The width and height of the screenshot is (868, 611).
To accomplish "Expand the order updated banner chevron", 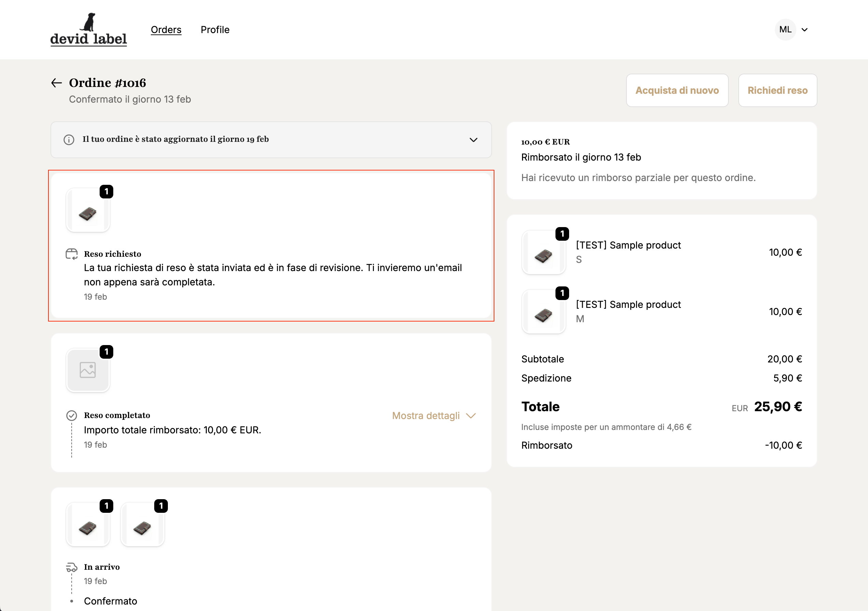I will (473, 140).
